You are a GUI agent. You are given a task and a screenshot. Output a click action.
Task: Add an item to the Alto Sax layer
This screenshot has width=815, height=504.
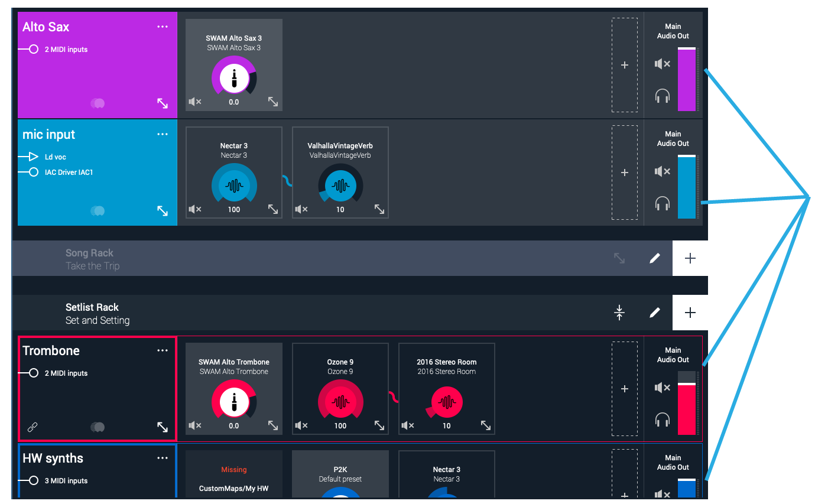[x=625, y=65]
